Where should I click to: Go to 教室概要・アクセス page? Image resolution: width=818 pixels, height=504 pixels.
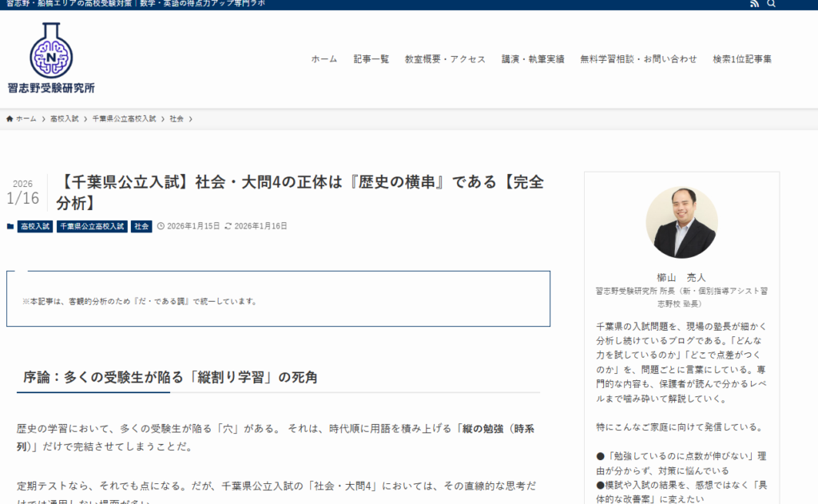pos(445,59)
